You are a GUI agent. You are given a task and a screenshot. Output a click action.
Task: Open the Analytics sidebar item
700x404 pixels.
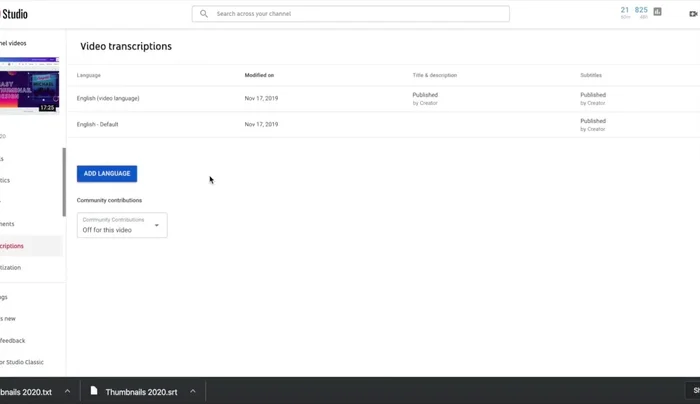point(6,180)
